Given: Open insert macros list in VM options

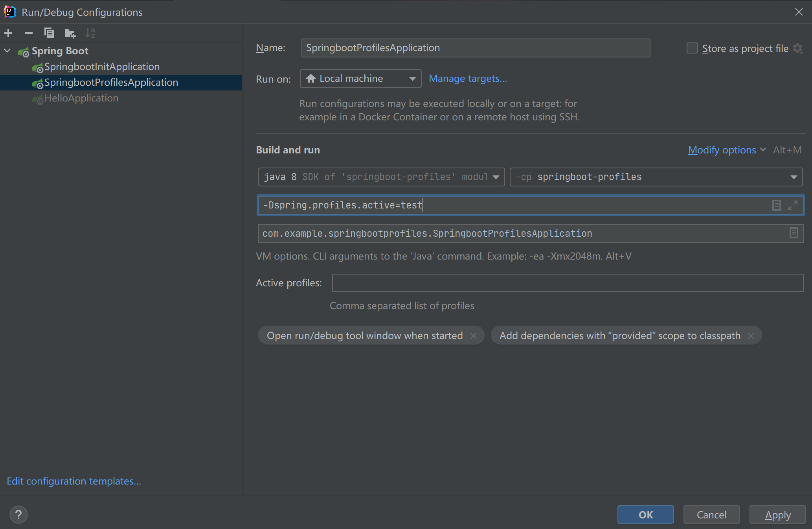Looking at the screenshot, I should (x=776, y=205).
